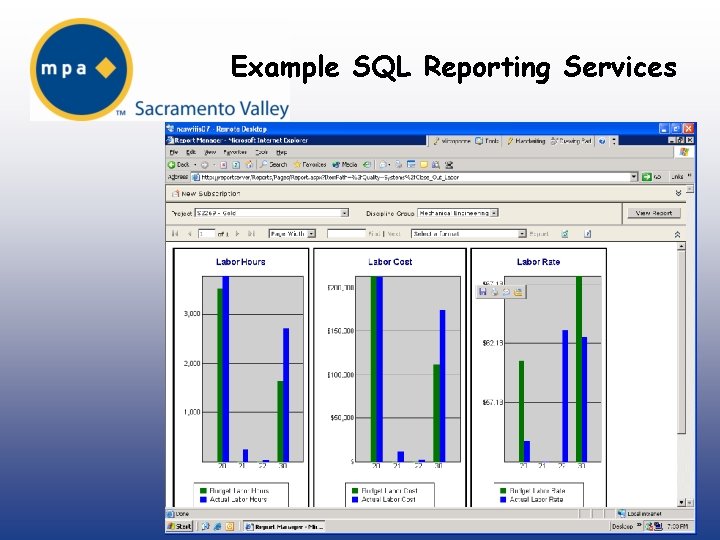Viewport: 720px width, 540px height.
Task: Click the report help icon in toolbar
Action: [x=587, y=234]
